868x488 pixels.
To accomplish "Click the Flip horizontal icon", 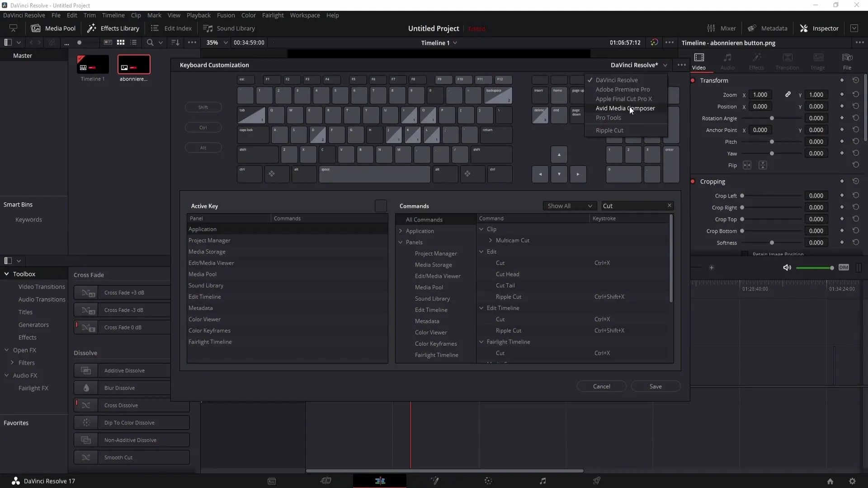I will 747,165.
